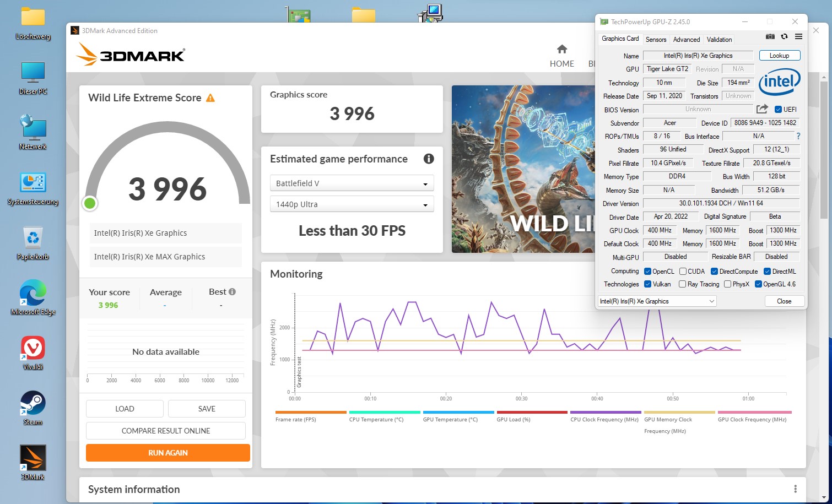Toggle the Vulkan checkbox

[x=647, y=284]
